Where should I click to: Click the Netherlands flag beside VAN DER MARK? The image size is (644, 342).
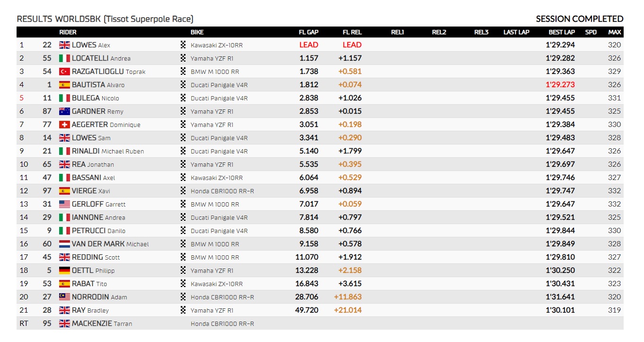[64, 244]
